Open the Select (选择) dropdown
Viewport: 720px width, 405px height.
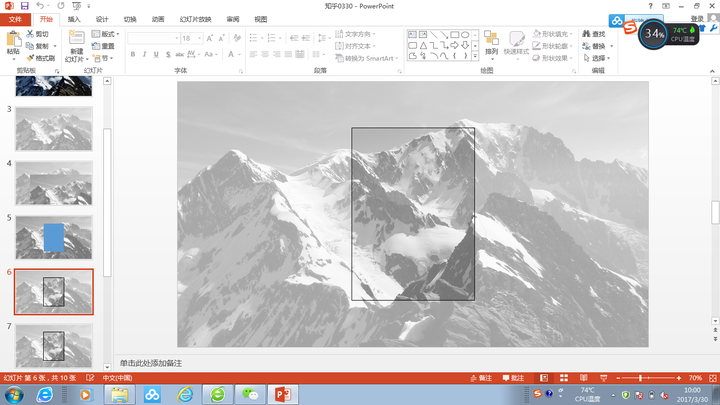pyautogui.click(x=596, y=58)
